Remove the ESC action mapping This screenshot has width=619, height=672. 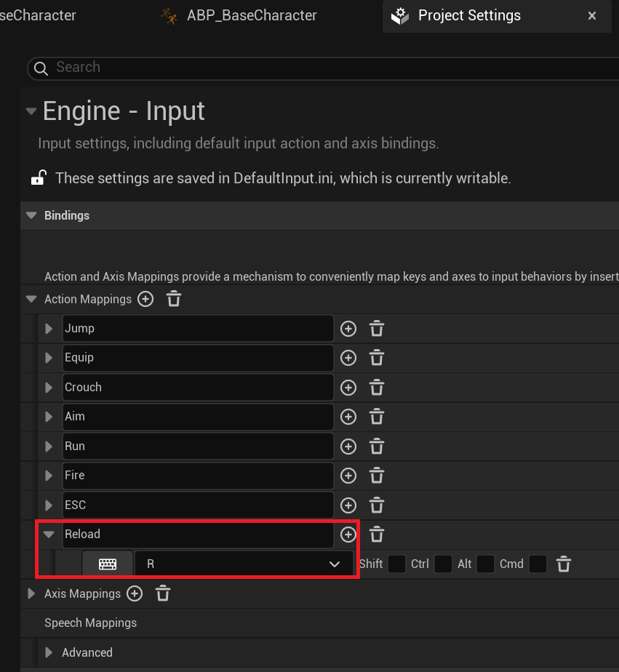[376, 505]
